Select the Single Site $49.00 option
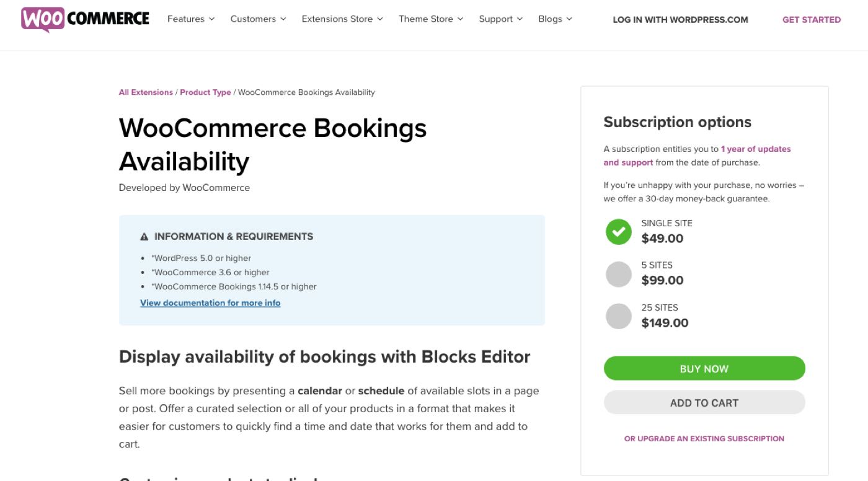Viewport: 868px width, 481px height. click(x=618, y=232)
